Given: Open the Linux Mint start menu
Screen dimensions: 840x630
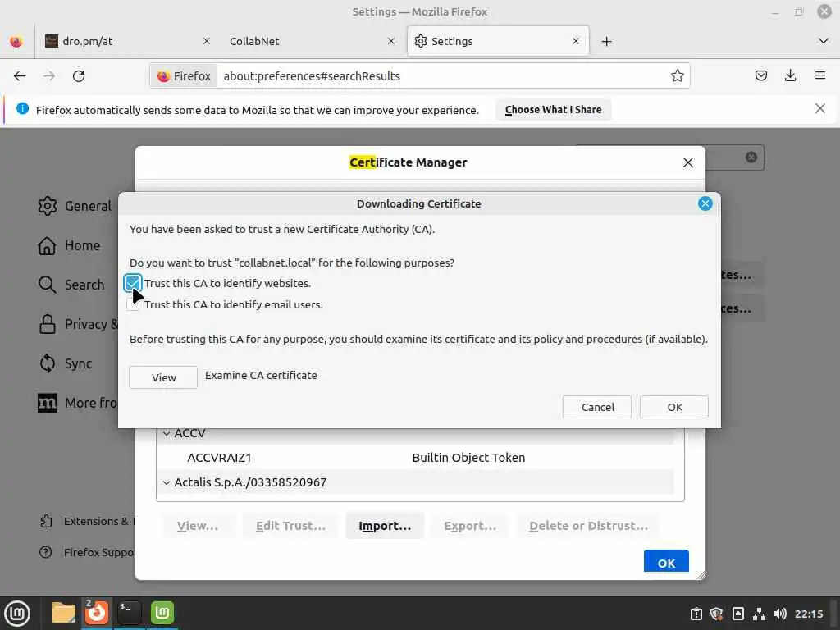Looking at the screenshot, I should pos(17,614).
